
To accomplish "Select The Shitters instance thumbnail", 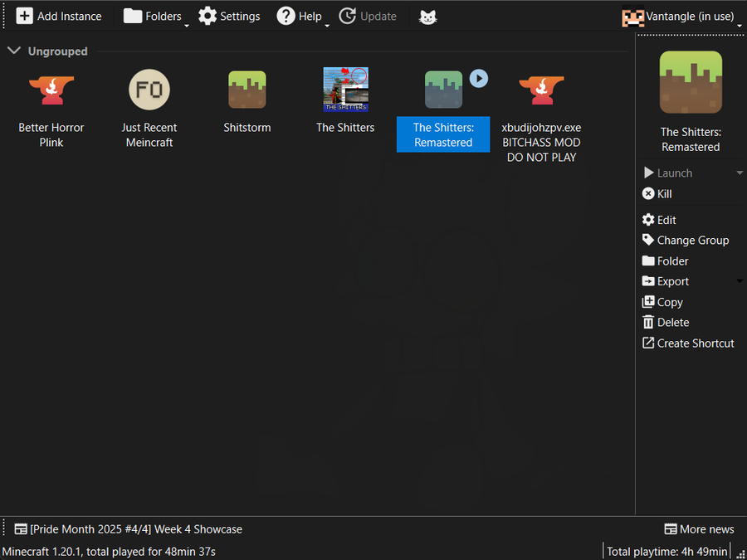I will click(346, 90).
